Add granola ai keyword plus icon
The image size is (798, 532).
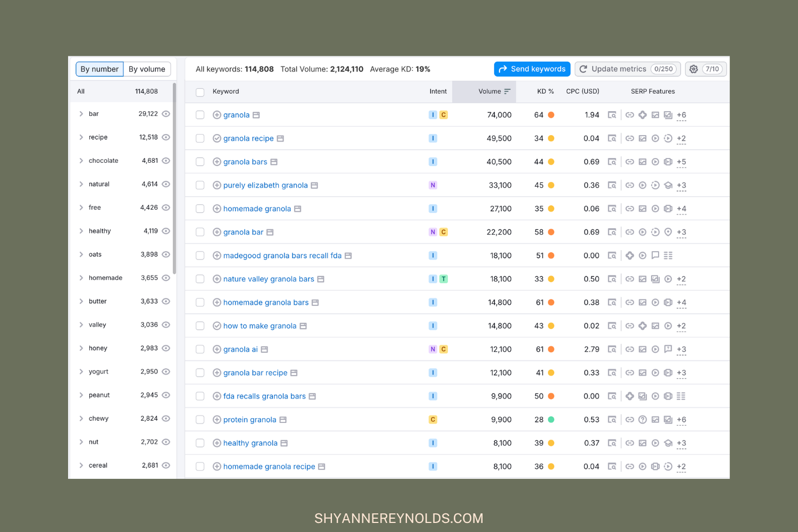[x=217, y=350]
